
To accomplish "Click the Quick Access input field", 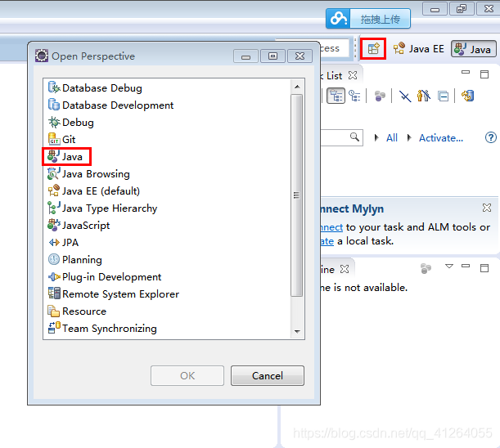I will coord(334,48).
